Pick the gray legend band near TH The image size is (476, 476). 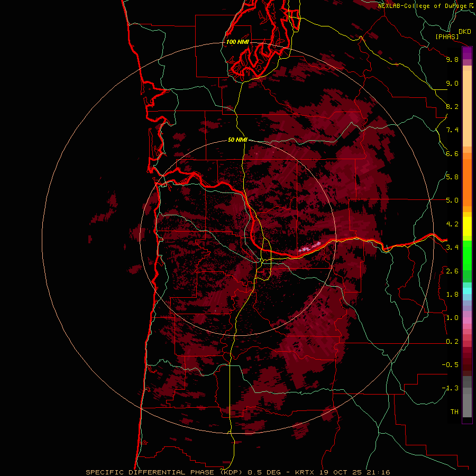pyautogui.click(x=467, y=406)
